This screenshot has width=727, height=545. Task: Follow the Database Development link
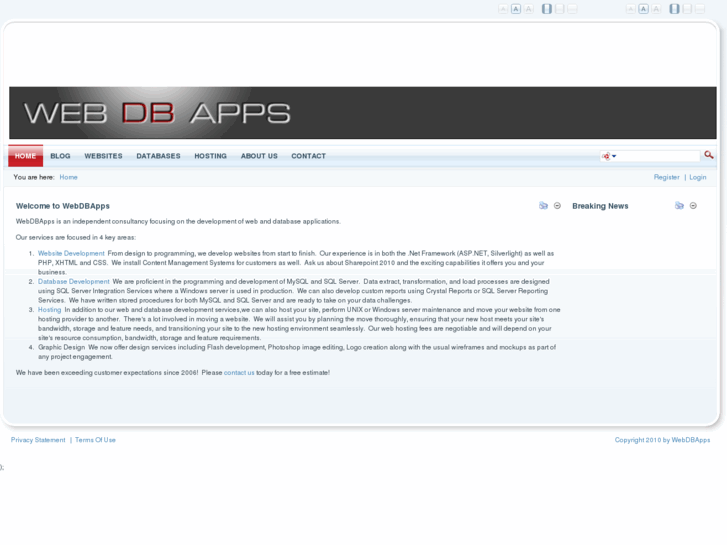coord(73,282)
